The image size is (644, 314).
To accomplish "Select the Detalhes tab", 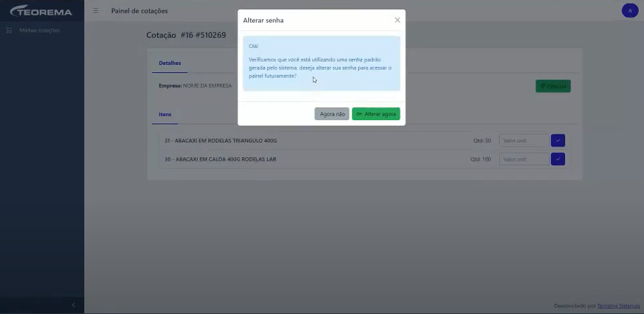I will 170,63.
